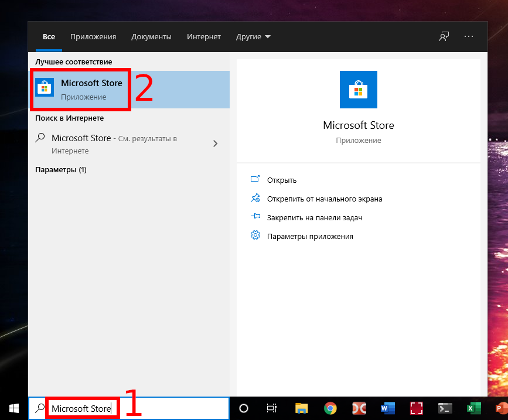Open PowerPoint from the taskbar
The image size is (508, 420).
pyautogui.click(x=502, y=408)
